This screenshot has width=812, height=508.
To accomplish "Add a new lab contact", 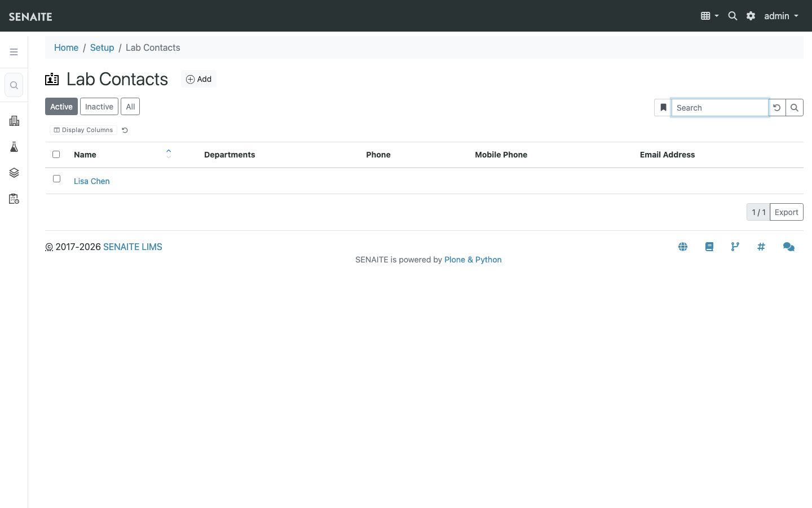I will pos(199,79).
